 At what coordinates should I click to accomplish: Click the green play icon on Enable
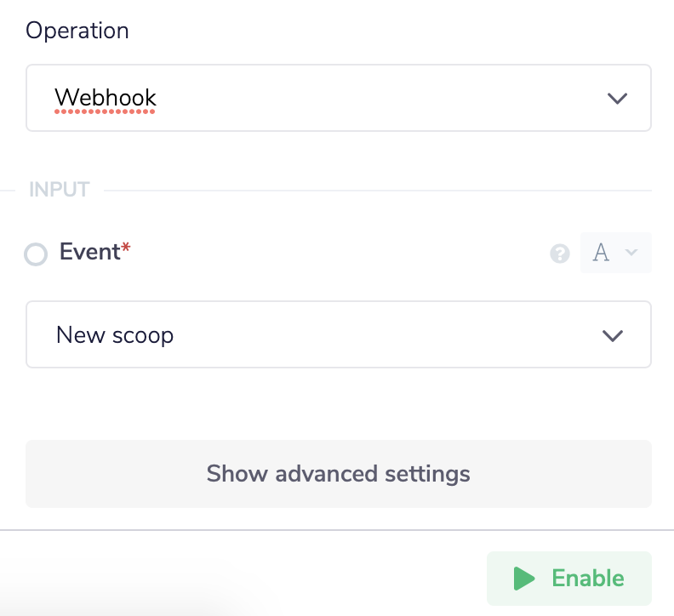tap(524, 579)
